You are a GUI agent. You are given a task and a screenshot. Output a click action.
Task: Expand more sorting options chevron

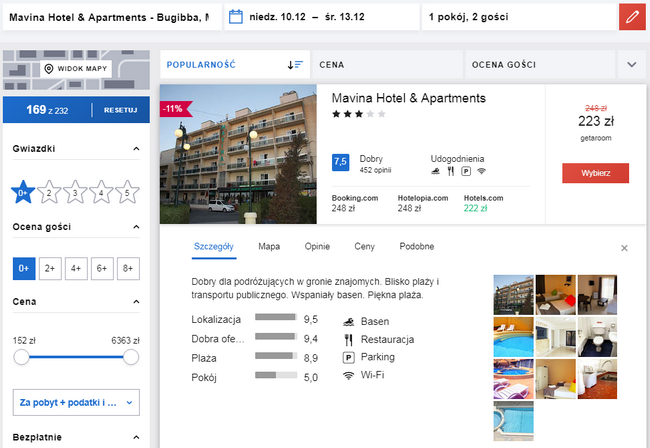point(632,65)
